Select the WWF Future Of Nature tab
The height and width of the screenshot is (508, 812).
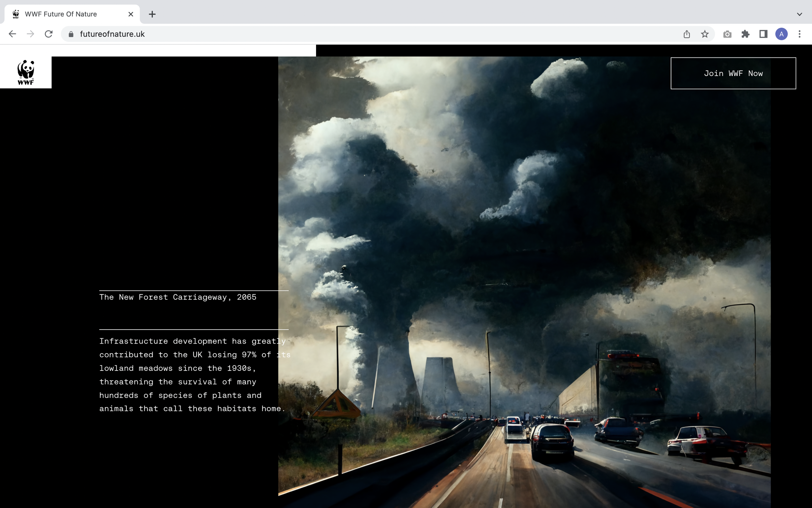[61, 14]
